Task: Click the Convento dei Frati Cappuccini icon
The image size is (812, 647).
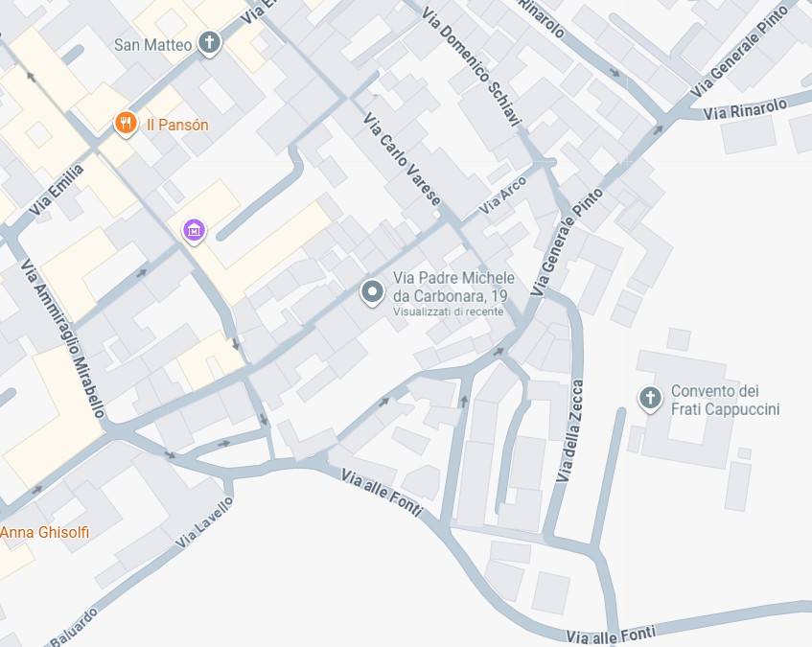Action: click(650, 399)
